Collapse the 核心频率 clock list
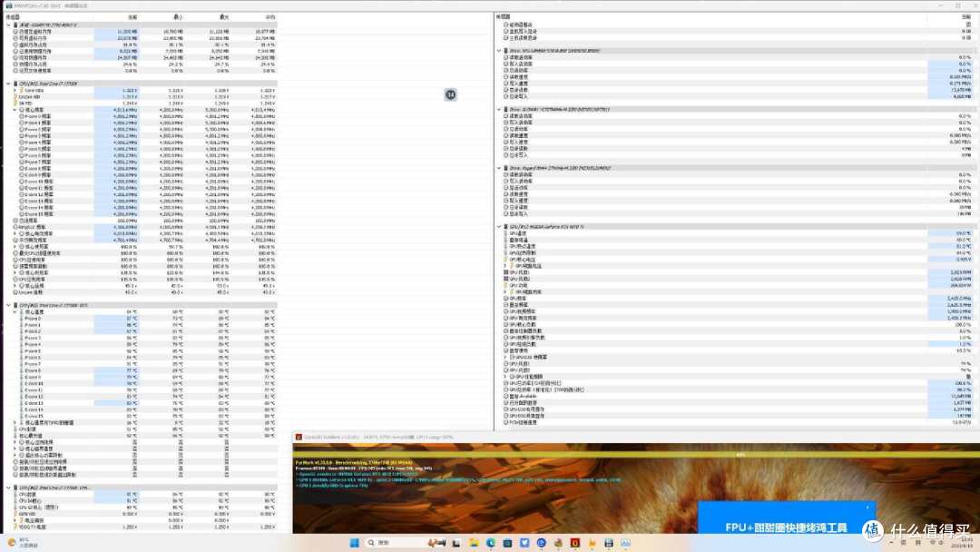 pos(15,109)
